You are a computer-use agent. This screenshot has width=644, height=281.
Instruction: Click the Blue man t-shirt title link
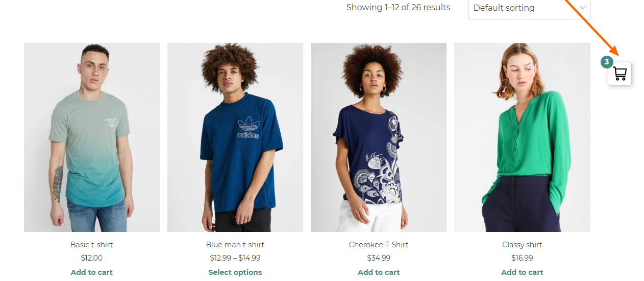pos(235,245)
